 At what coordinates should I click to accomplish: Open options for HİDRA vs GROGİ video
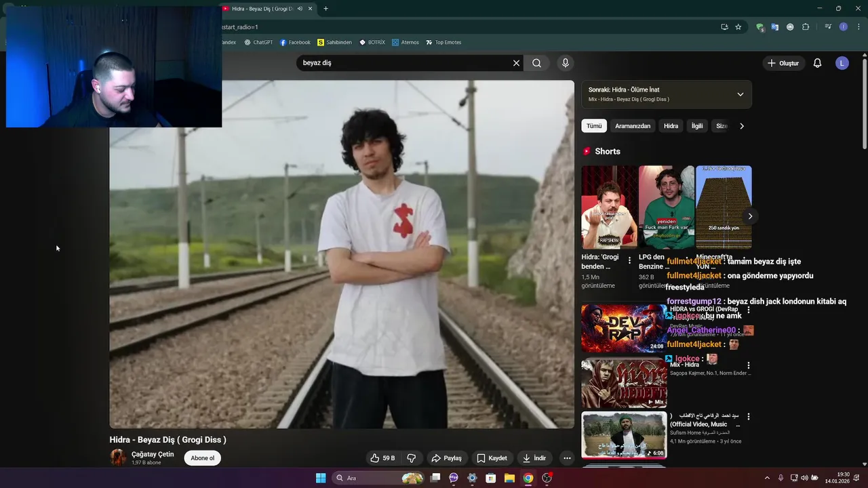pos(749,310)
